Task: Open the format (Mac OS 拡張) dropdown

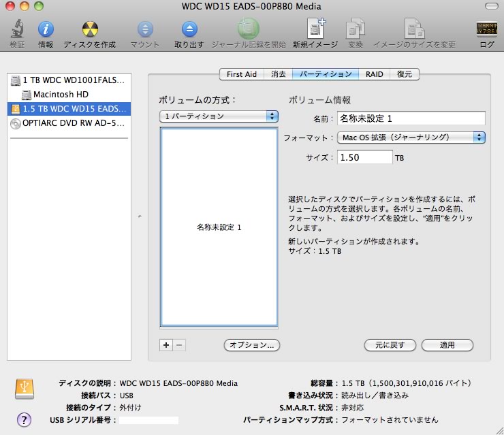Action: point(411,138)
